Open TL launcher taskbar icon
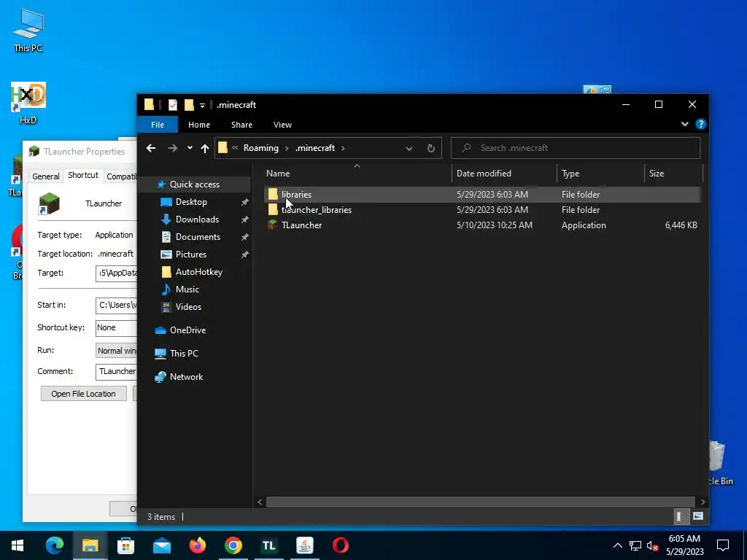The height and width of the screenshot is (560, 747). [x=268, y=545]
